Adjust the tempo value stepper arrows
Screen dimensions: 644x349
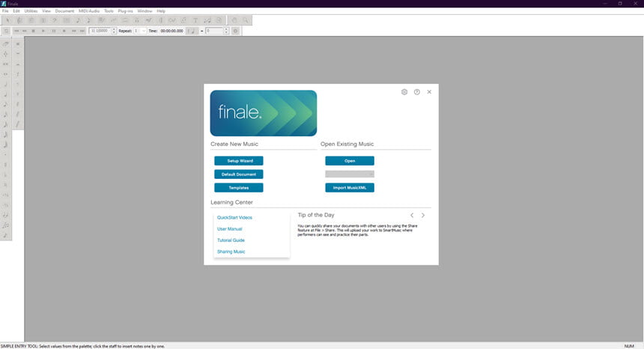226,31
